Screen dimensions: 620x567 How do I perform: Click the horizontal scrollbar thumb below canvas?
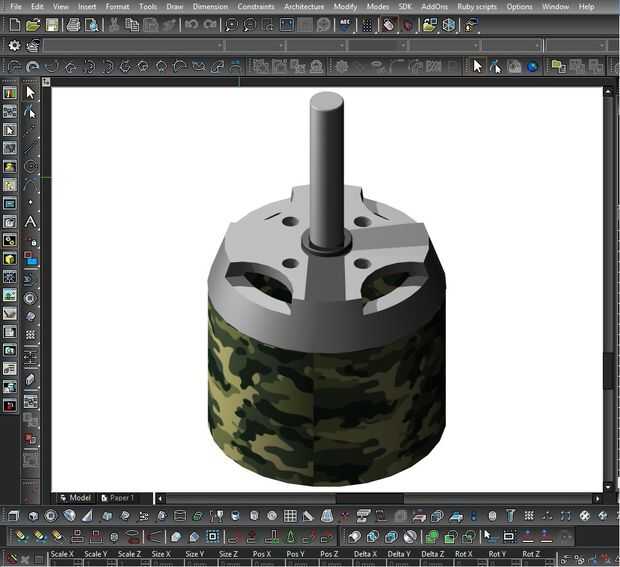click(x=369, y=498)
